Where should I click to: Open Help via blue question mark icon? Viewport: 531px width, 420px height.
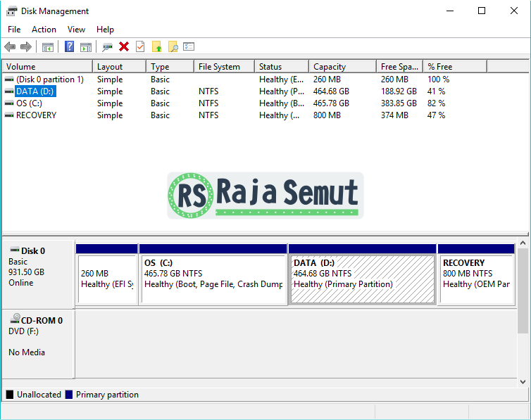pos(69,46)
